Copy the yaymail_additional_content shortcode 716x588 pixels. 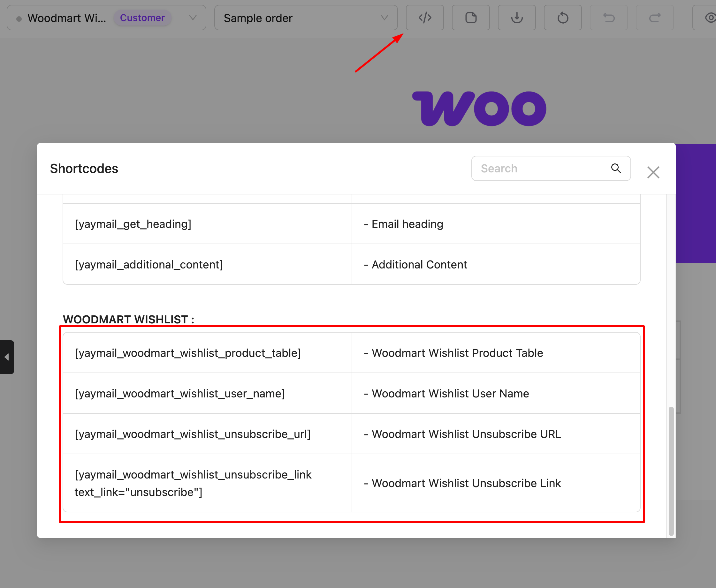point(149,265)
